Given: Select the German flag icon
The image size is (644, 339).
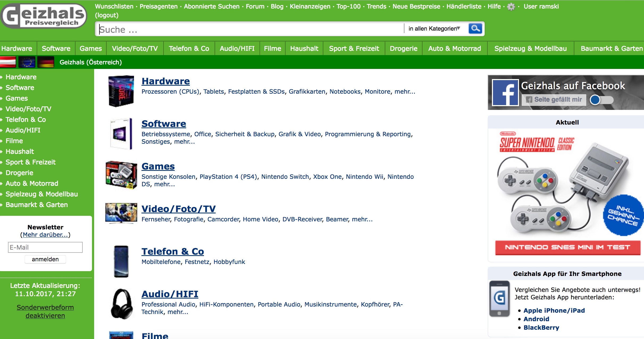Looking at the screenshot, I should 46,62.
